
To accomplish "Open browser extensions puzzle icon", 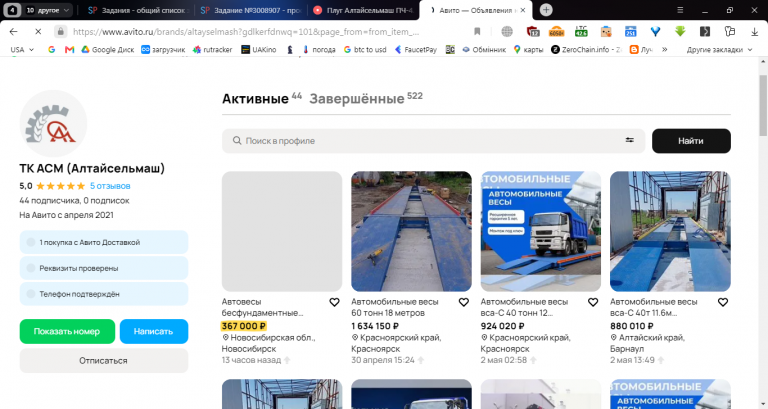I will pos(730,32).
